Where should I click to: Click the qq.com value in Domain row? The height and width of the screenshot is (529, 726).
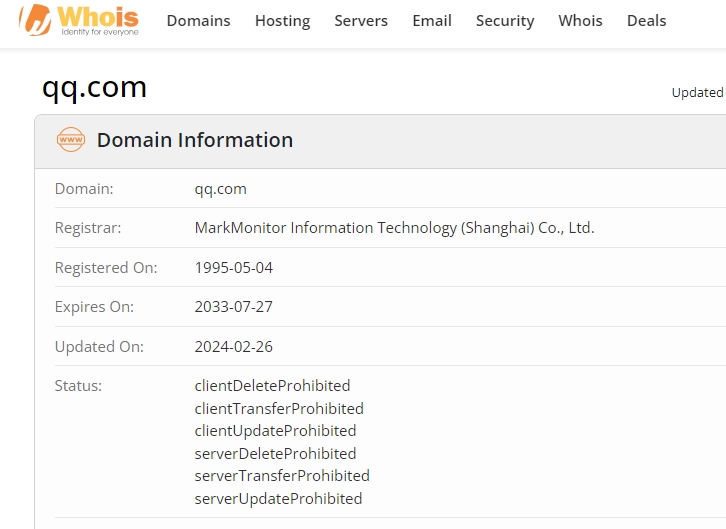[220, 188]
